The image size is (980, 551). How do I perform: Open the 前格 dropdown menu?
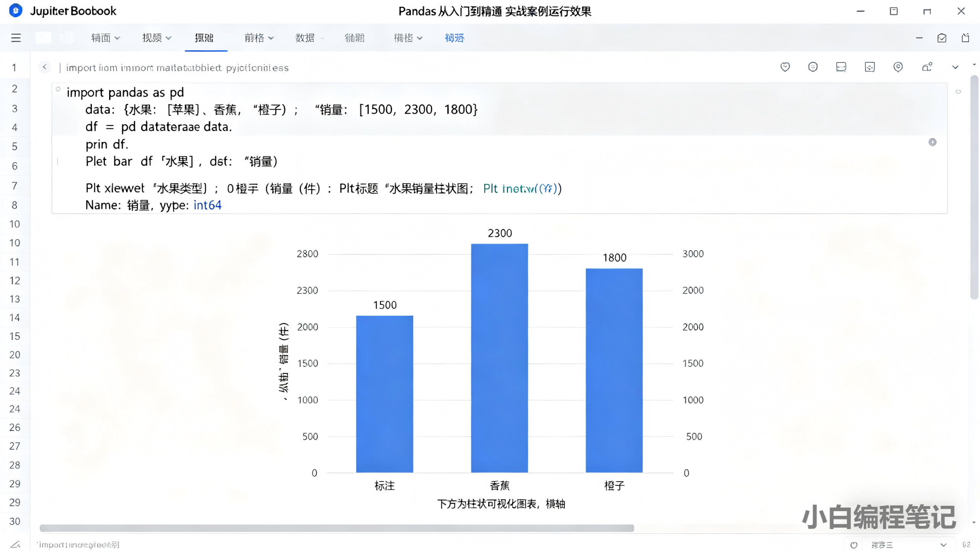(259, 38)
